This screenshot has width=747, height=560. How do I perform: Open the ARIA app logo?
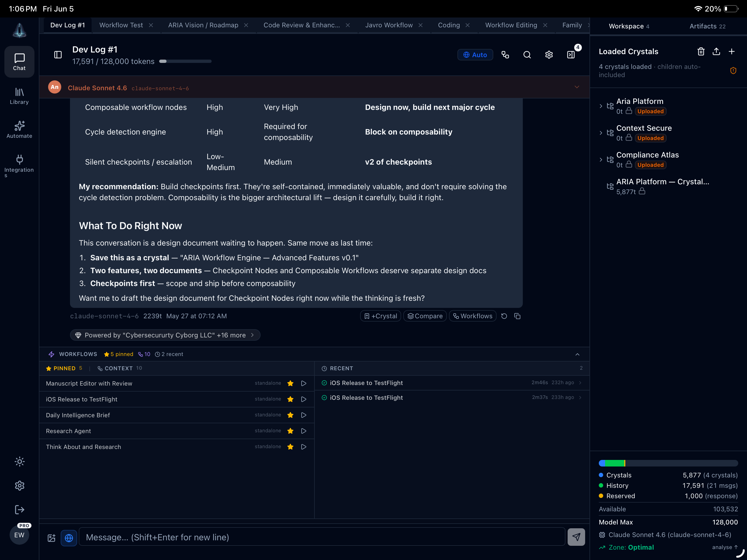[19, 30]
